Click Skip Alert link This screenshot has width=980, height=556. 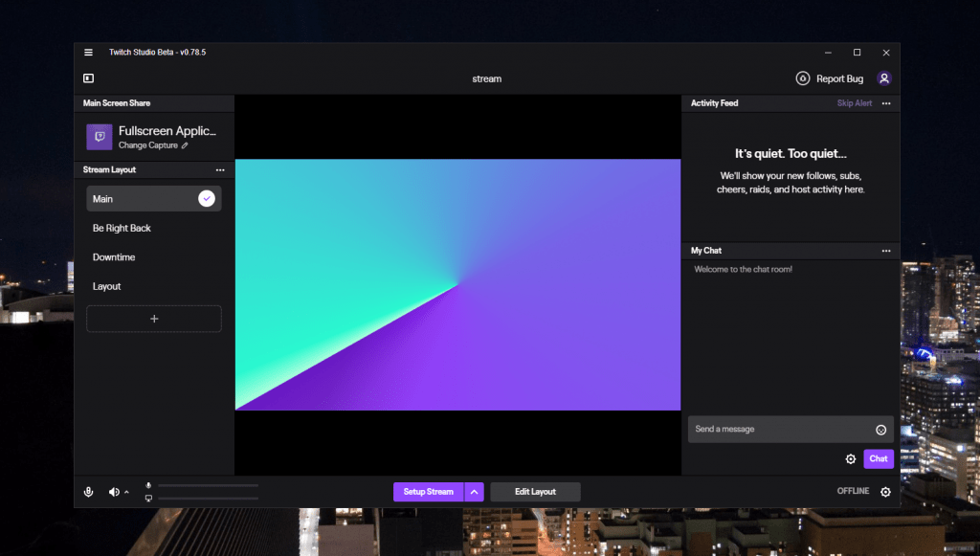854,103
